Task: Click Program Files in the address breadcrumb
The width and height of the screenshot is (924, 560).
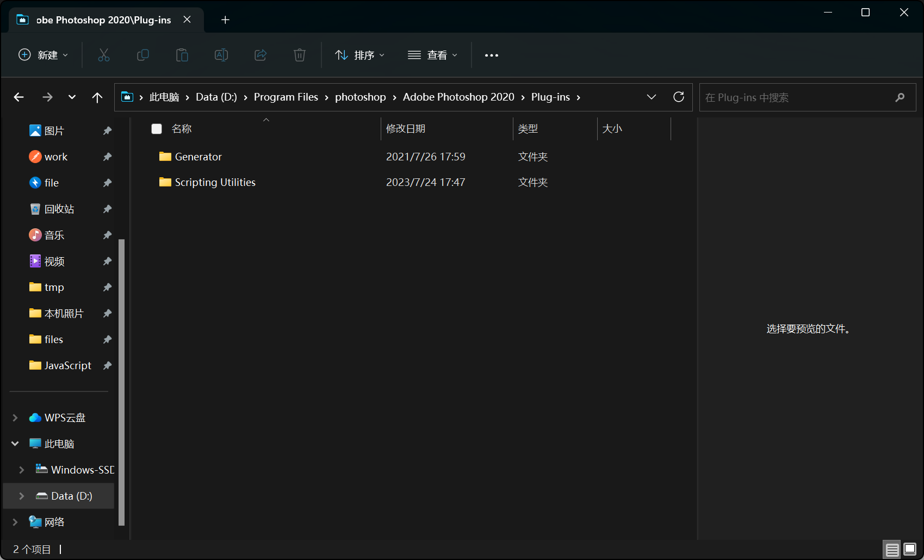Action: (x=286, y=97)
